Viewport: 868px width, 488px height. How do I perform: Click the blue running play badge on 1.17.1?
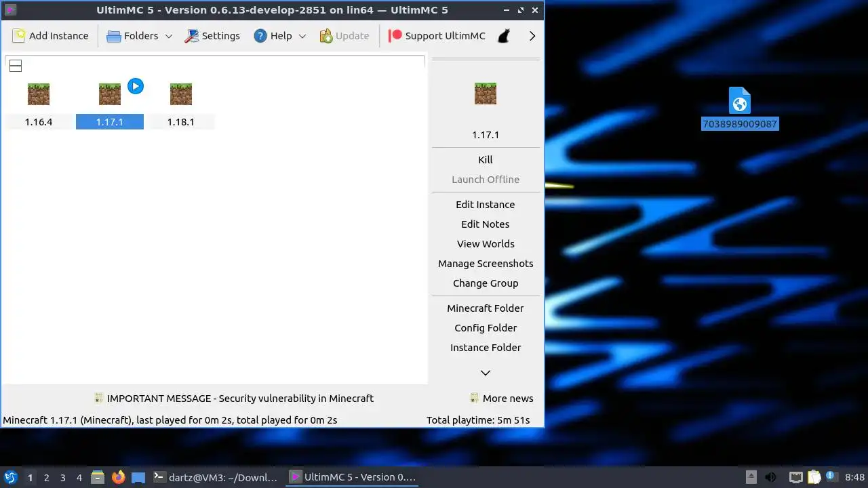(x=136, y=86)
